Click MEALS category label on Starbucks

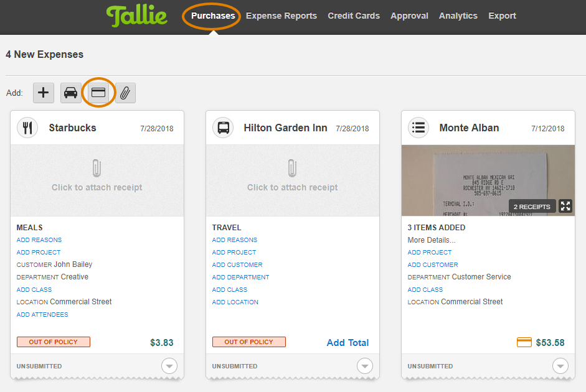[x=29, y=227]
